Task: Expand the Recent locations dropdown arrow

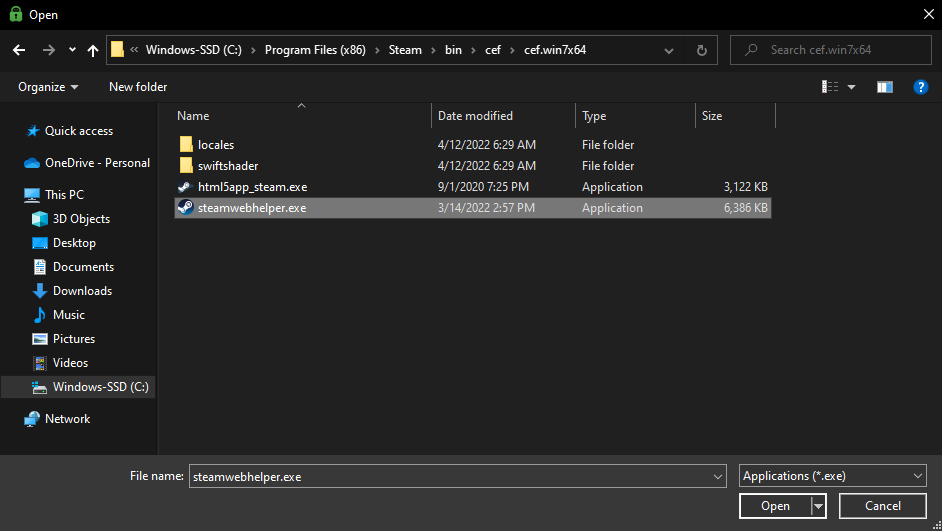Action: [x=72, y=50]
